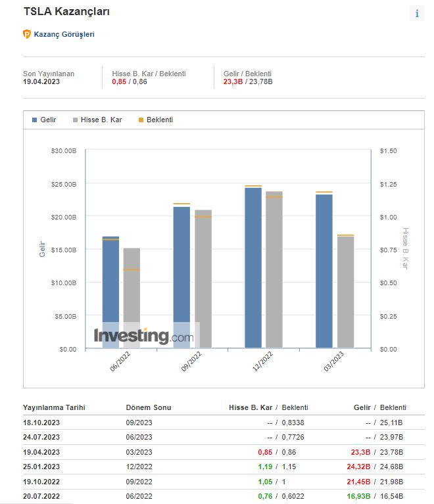Click the $30.00B left axis label
Image resolution: width=434 pixels, height=504 pixels.
pos(64,151)
